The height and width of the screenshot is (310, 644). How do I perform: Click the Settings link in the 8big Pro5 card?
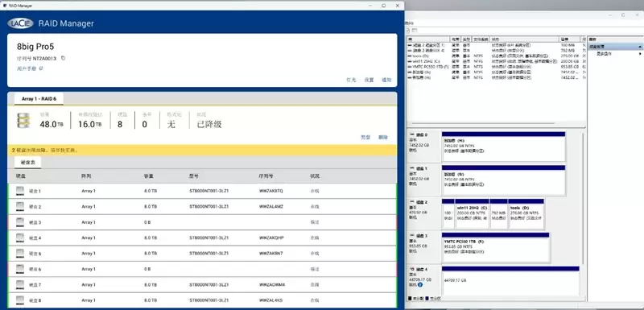369,80
